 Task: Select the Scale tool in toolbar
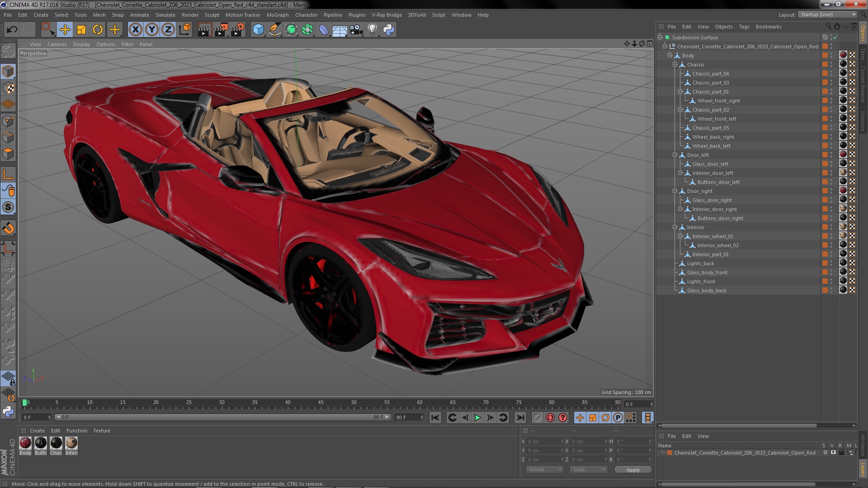pos(81,30)
